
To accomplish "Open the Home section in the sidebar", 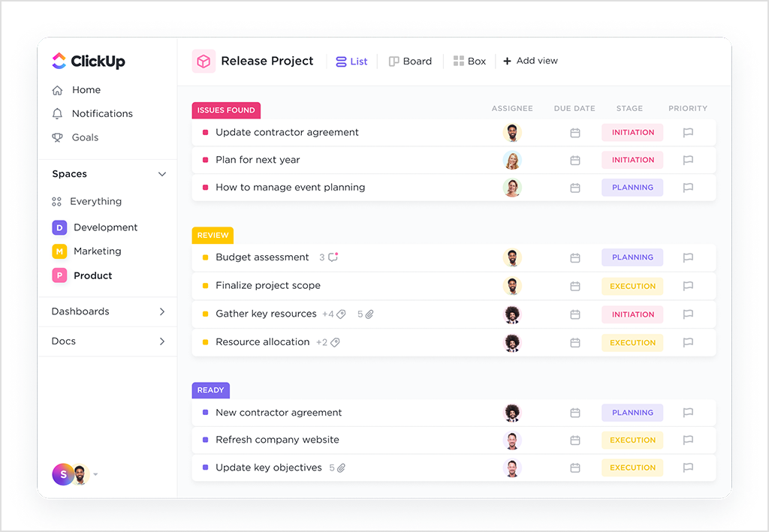I will pos(85,89).
